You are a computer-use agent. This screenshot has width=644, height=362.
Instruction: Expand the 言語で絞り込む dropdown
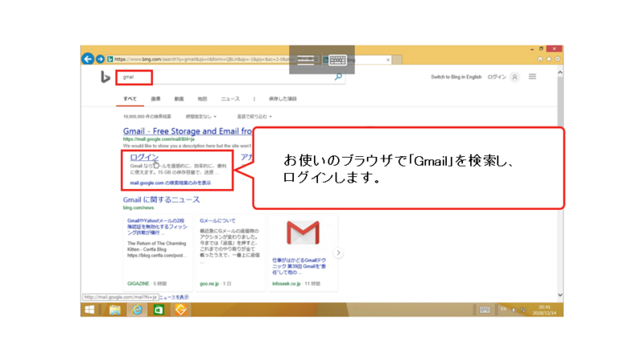[254, 117]
